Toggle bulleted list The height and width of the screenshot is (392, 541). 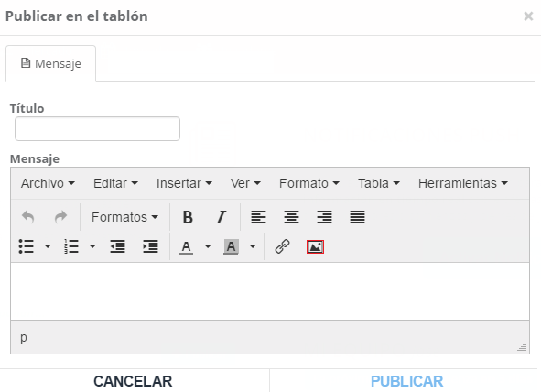point(27,246)
